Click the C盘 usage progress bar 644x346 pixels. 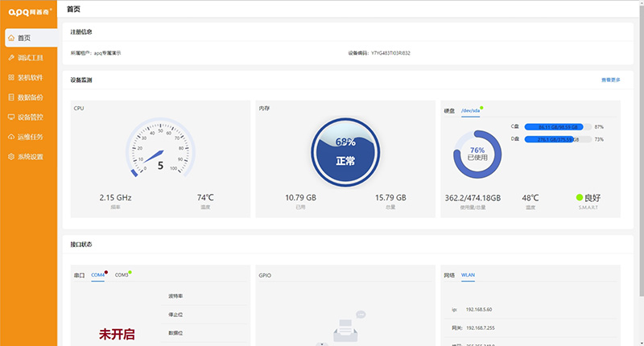pyautogui.click(x=557, y=127)
